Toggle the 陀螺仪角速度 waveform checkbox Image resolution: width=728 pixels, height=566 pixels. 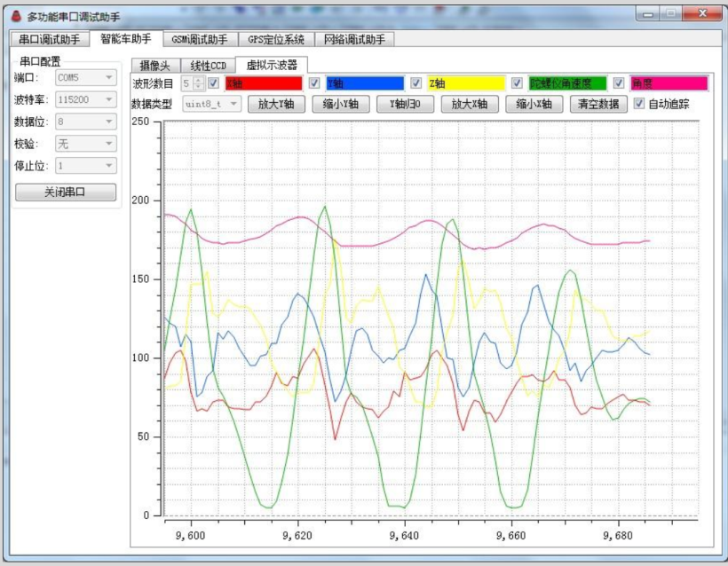click(517, 83)
